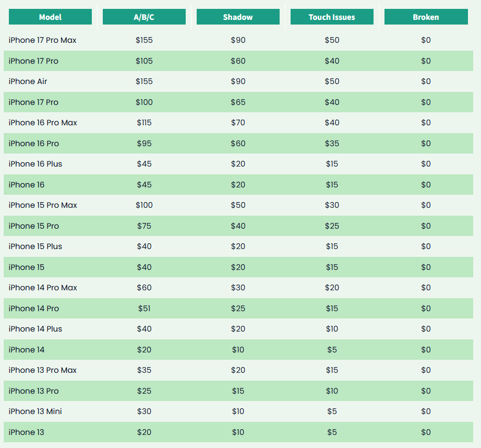Click the A/B/C column header
481x448 pixels.
[144, 17]
